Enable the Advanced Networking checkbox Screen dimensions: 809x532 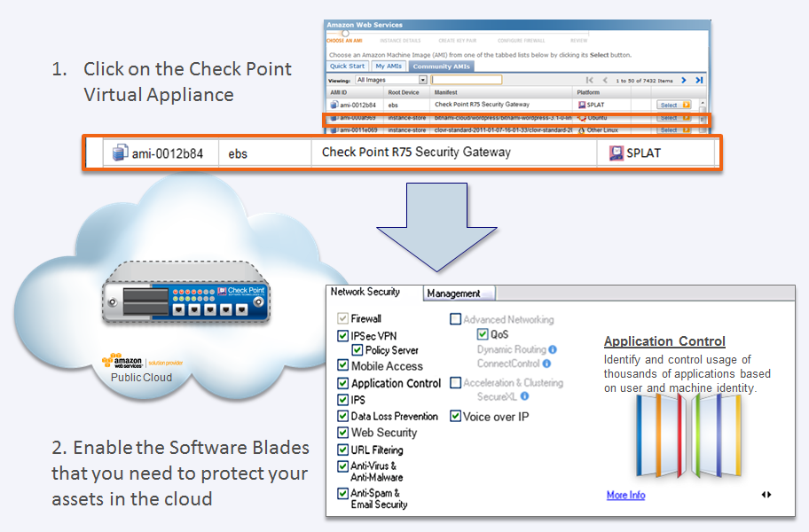click(456, 319)
